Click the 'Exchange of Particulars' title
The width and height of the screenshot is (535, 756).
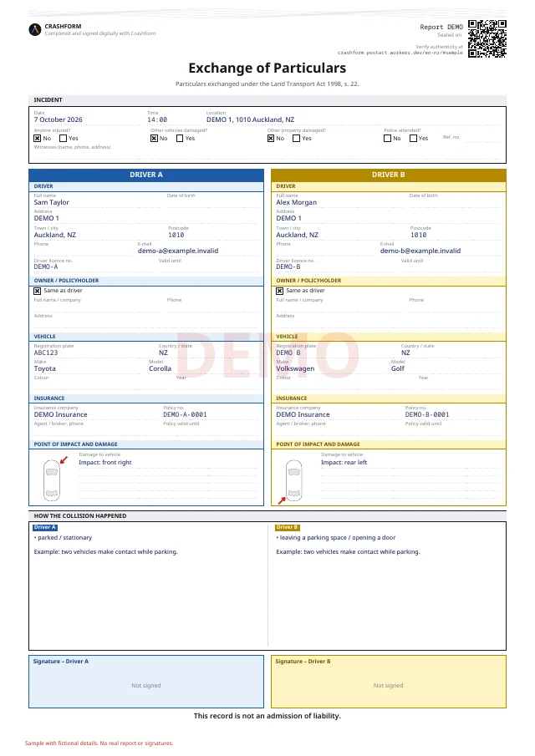coord(267,68)
